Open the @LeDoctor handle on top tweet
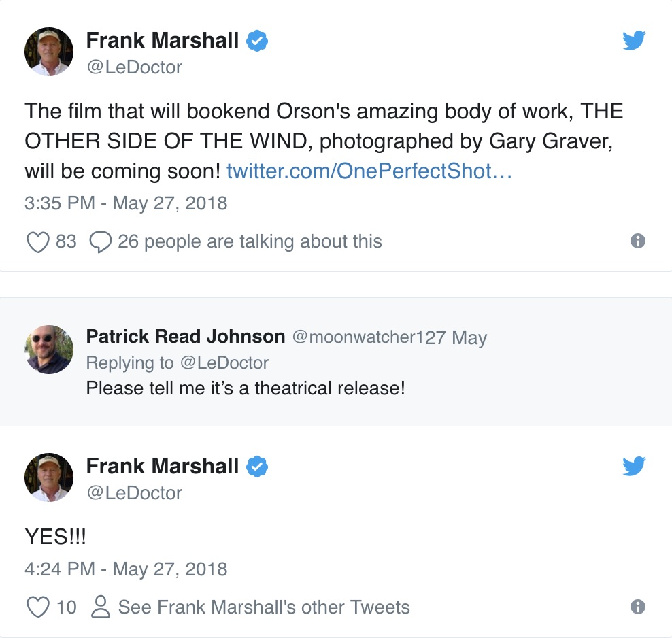Viewport: 672px width, 638px height. [134, 67]
